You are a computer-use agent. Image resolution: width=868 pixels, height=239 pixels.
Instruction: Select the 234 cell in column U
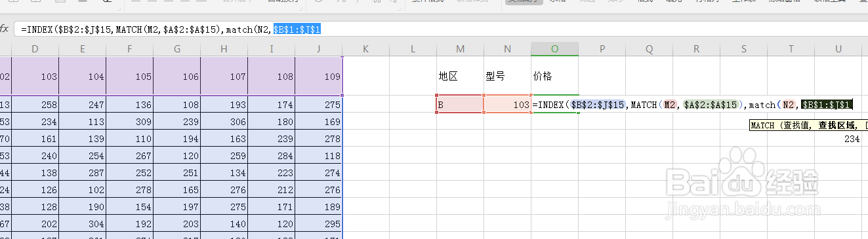[838, 139]
